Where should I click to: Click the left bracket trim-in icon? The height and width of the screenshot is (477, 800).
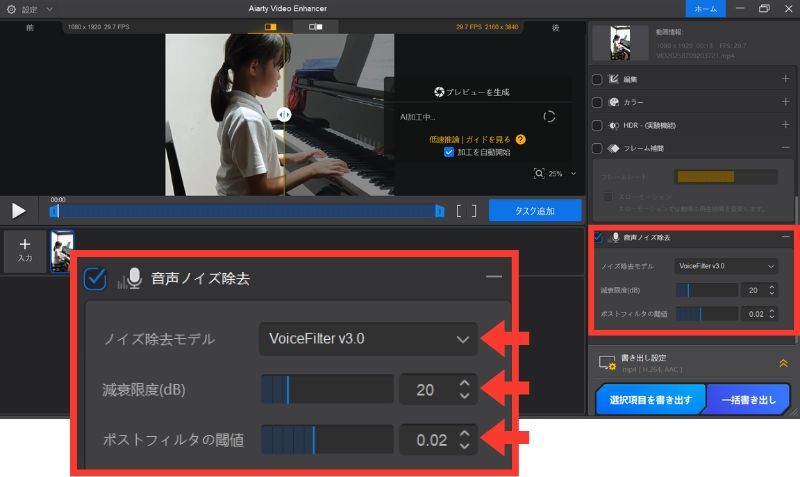(x=458, y=211)
